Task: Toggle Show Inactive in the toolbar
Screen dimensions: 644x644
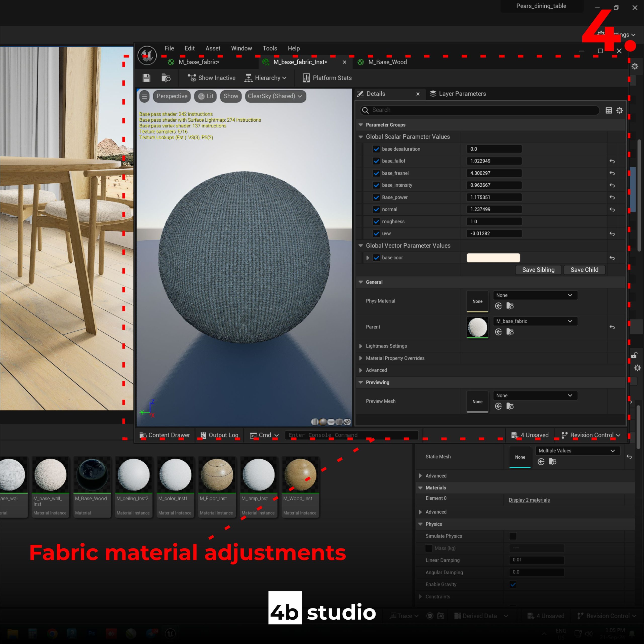Action: [211, 78]
